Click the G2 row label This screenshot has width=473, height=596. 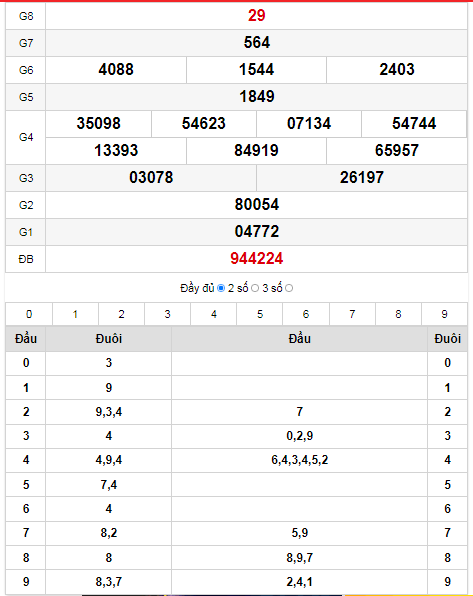(x=26, y=205)
